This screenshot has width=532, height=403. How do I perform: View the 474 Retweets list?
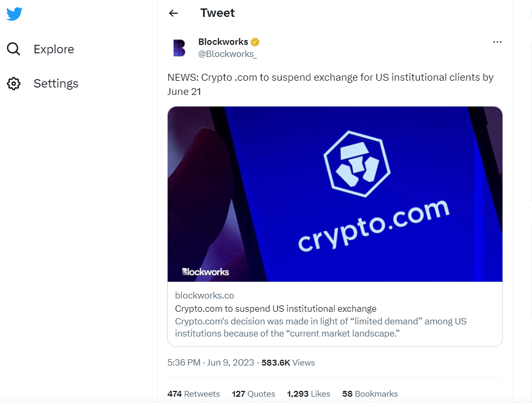point(194,394)
